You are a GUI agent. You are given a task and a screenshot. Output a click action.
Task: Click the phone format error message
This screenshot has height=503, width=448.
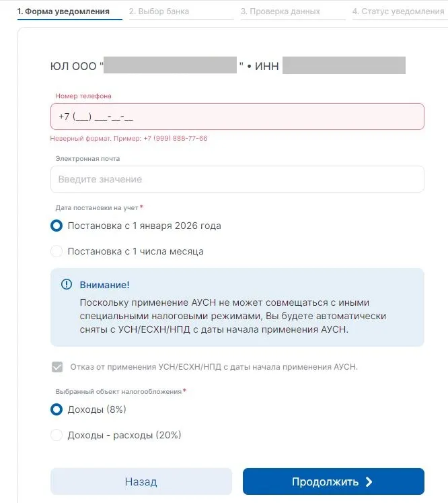point(128,138)
